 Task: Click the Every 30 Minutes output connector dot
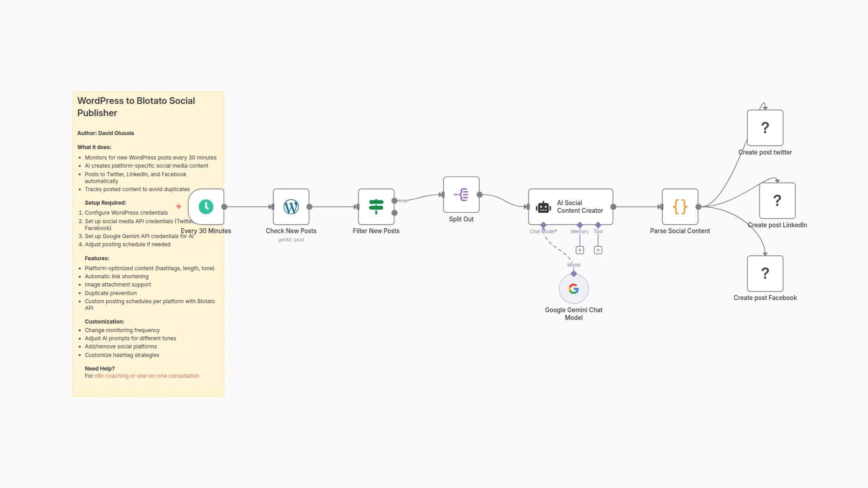tap(224, 207)
